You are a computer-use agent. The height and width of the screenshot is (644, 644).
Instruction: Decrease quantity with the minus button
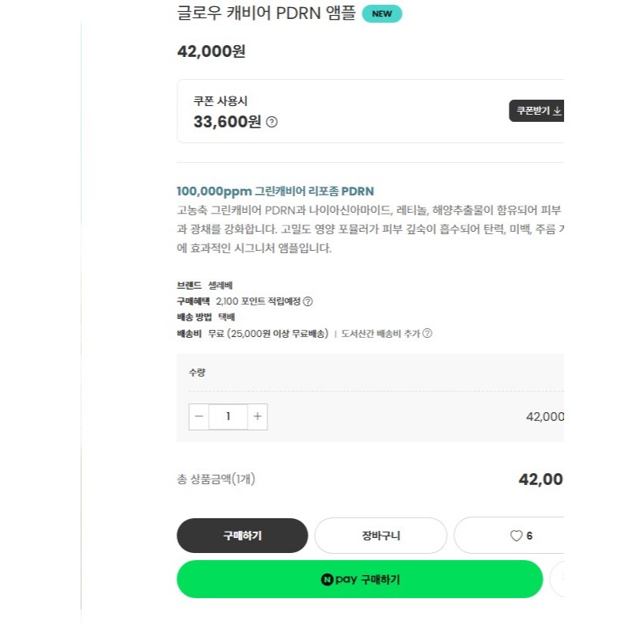199,416
